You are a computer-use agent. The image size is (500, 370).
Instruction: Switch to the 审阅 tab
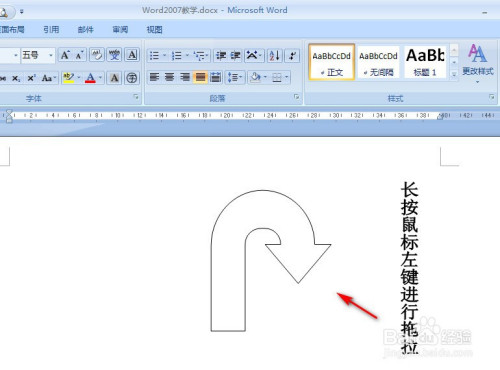pos(120,30)
